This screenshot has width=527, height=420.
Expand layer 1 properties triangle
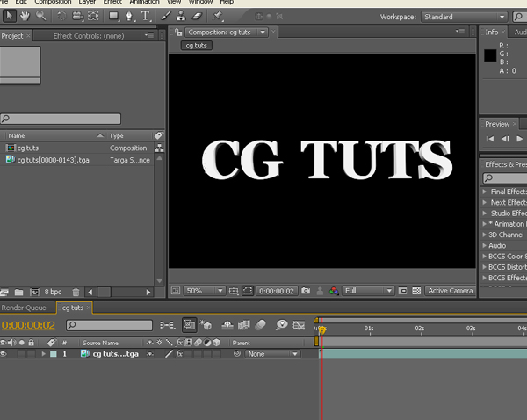tap(43, 354)
